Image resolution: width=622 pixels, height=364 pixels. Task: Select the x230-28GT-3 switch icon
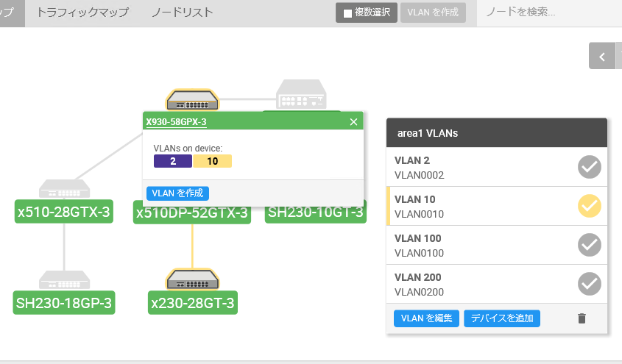[192, 279]
